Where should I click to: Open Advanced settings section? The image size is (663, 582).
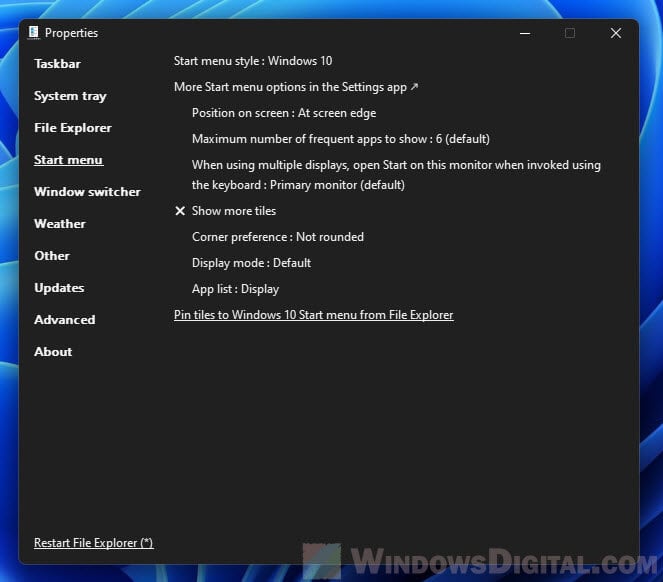coord(65,320)
